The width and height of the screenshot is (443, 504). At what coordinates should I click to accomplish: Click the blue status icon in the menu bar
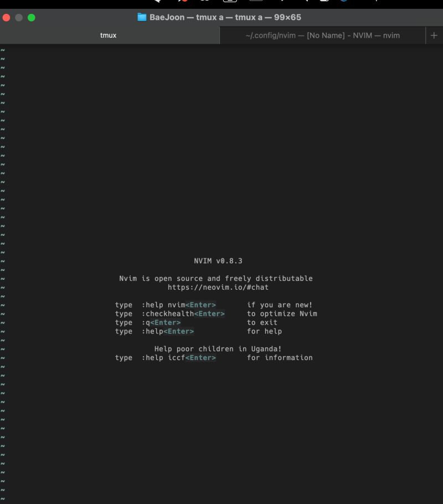344,2
